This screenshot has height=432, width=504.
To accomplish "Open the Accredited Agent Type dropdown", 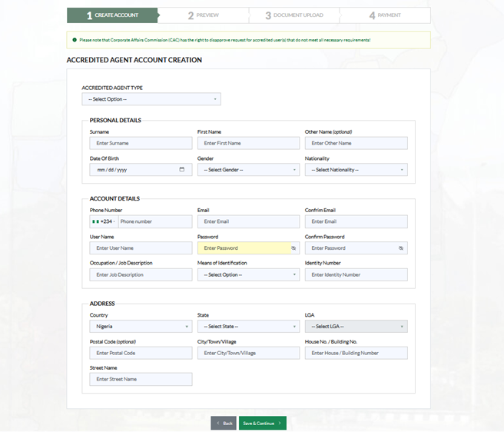I will coord(151,99).
